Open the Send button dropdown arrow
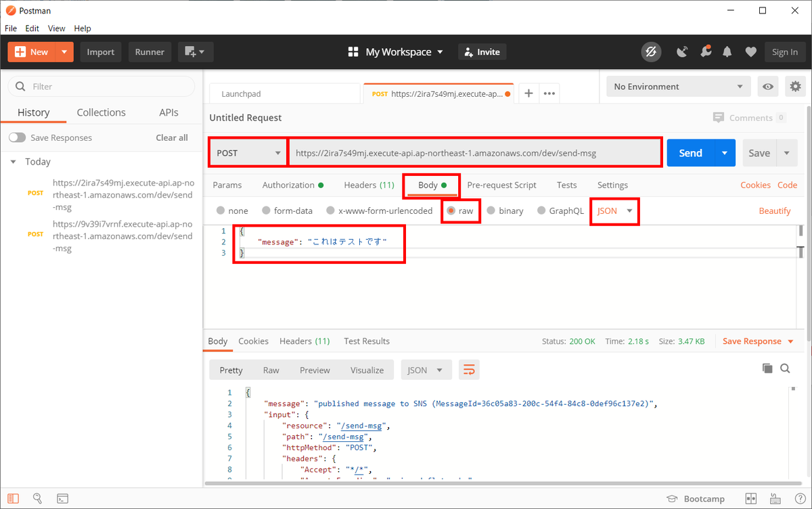812x509 pixels. coord(725,153)
